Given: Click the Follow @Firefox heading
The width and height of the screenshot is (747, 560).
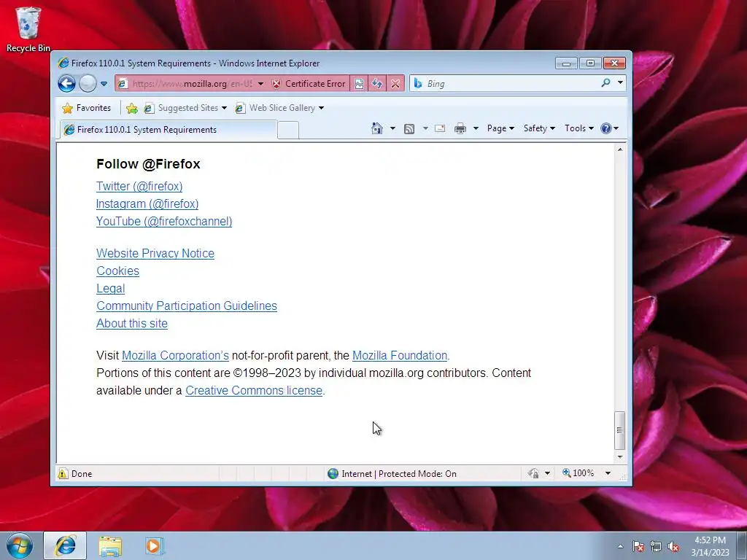Looking at the screenshot, I should [148, 164].
